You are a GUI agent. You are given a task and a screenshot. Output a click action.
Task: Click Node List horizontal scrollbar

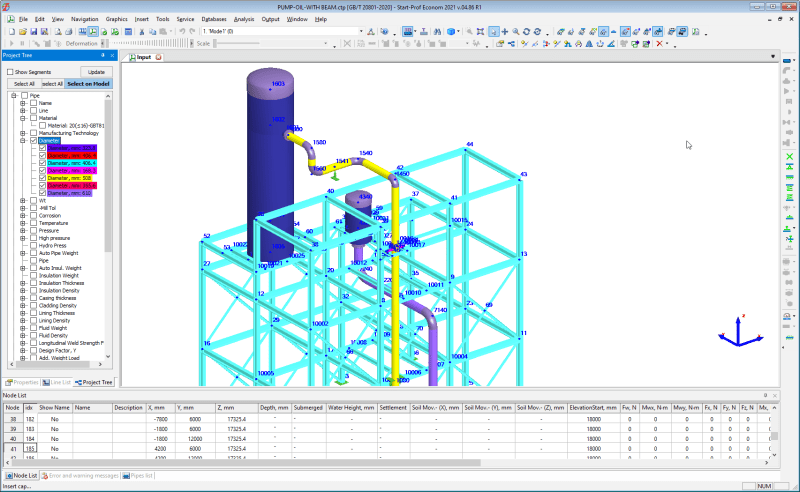(x=388, y=463)
